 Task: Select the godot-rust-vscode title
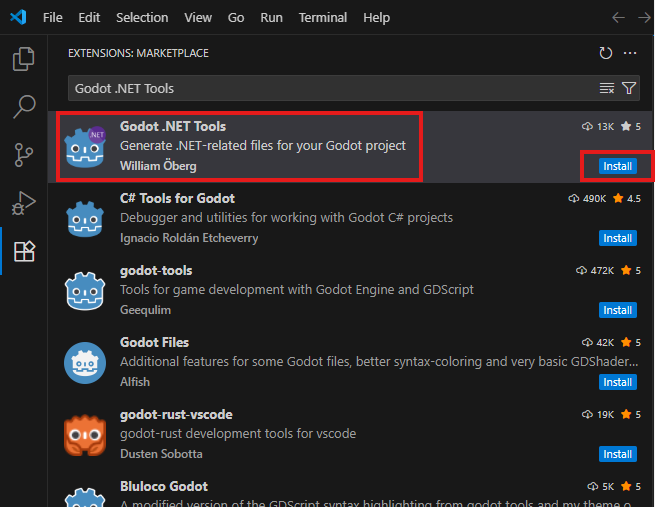pos(176,415)
